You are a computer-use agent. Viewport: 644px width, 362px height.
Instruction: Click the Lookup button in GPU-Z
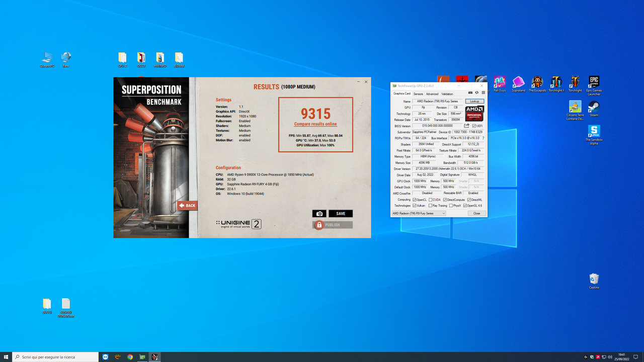pos(474,101)
